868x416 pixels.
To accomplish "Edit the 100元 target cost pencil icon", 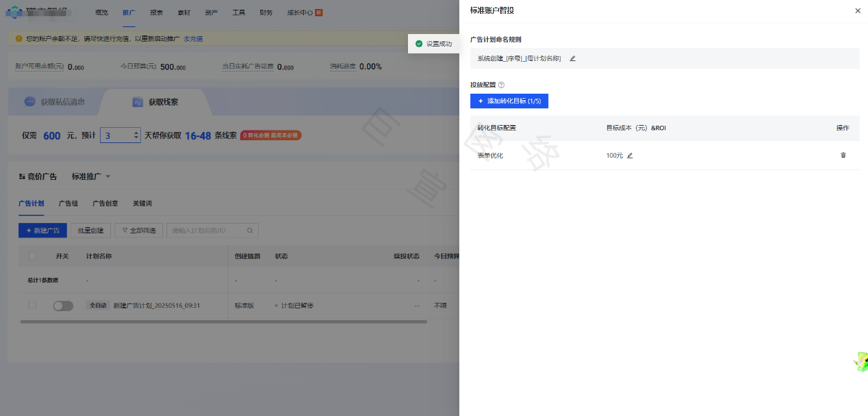I will pos(629,156).
